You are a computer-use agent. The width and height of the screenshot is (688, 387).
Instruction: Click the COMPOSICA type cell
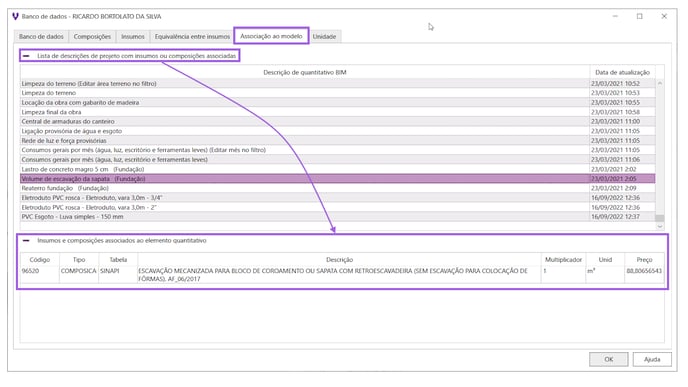[79, 275]
